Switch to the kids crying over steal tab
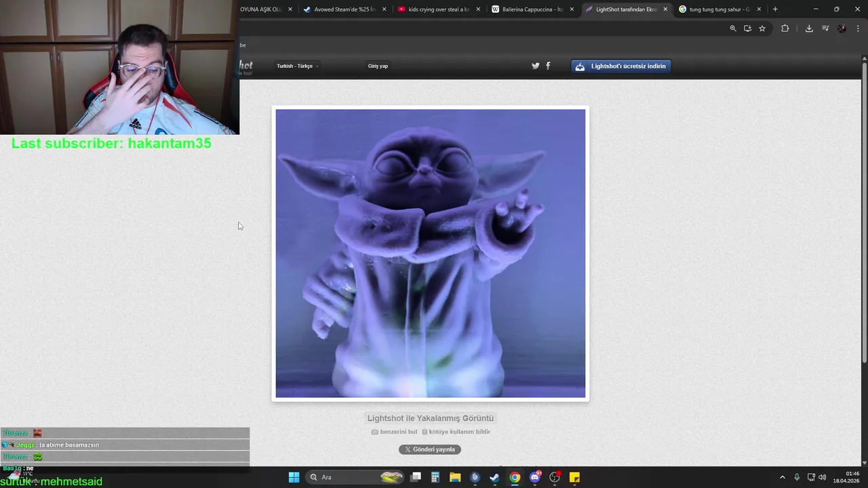The image size is (868, 488). [439, 9]
